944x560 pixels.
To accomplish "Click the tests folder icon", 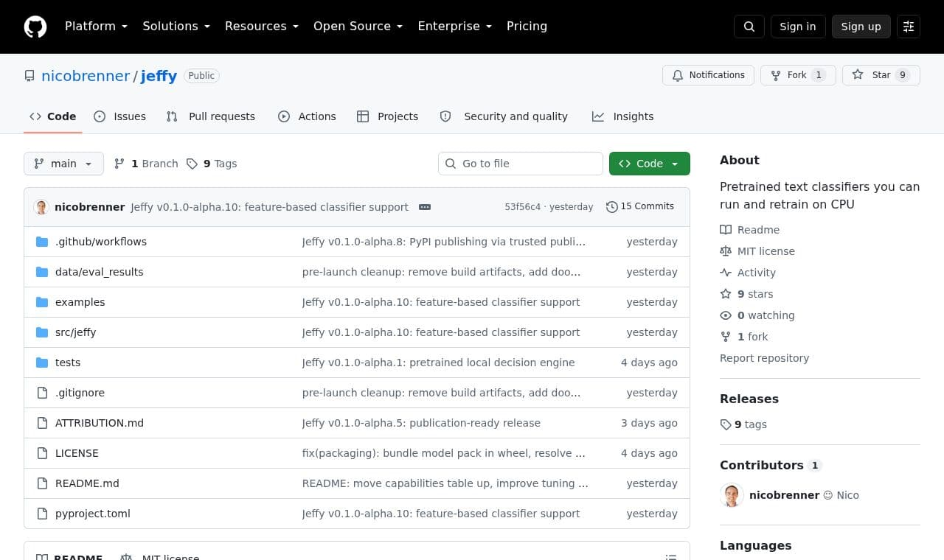I will [x=42, y=363].
